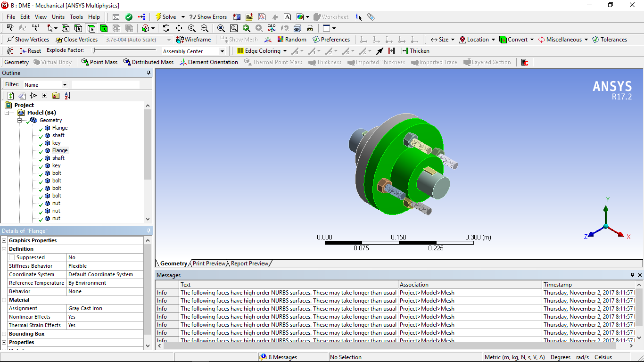Click the Expand All plus icon in Outline

(44, 96)
